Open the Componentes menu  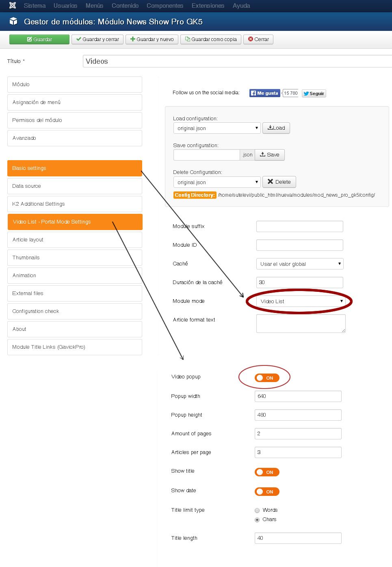click(165, 6)
